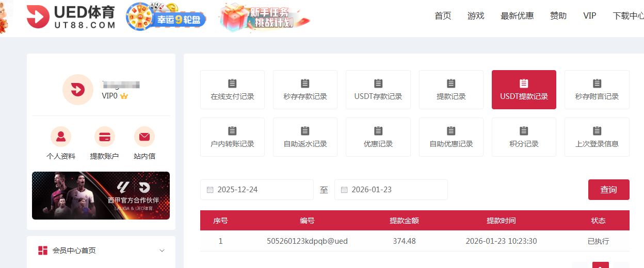Switch to 优惠记录 tab
This screenshot has height=268, width=644.
point(378,137)
